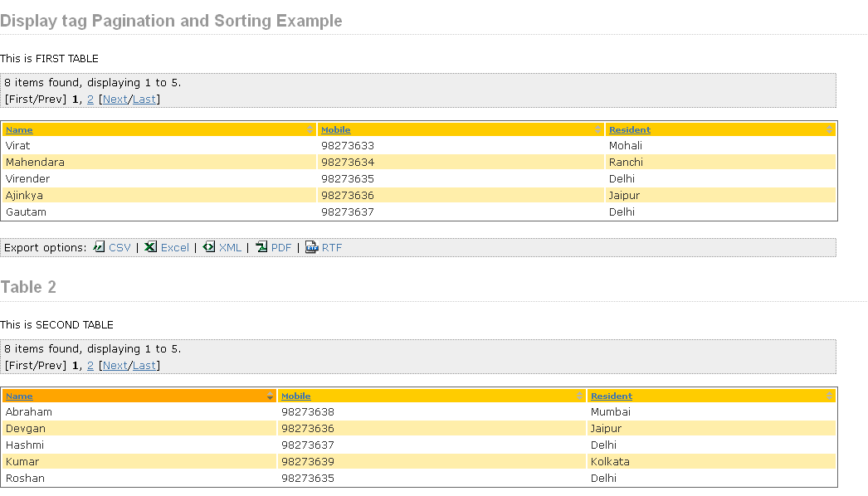Toggle sort arrows on second table Resident column
Image resolution: width=868 pixels, height=496 pixels.
[x=829, y=396]
